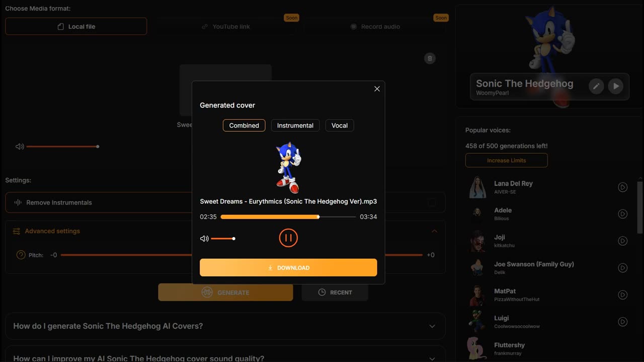The height and width of the screenshot is (362, 644).
Task: Mute via dialog speaker icon
Action: (204, 238)
